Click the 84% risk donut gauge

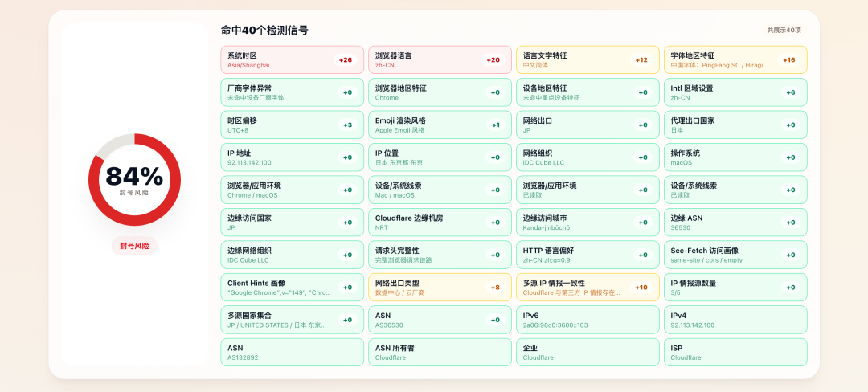point(134,179)
